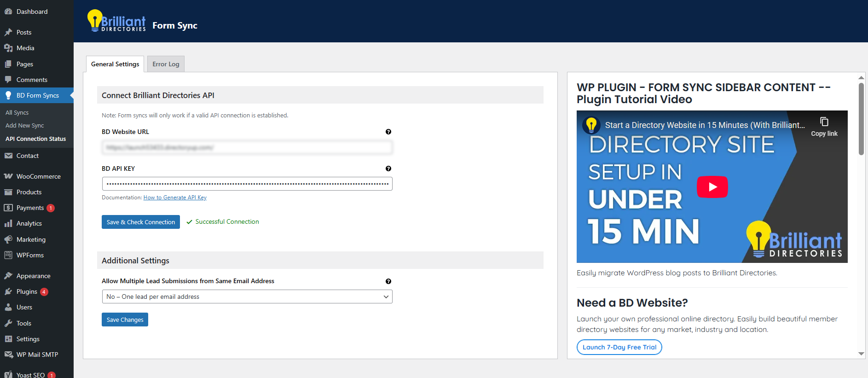Click the BD Form Syncs lightbulb icon
The height and width of the screenshot is (378, 868).
[x=8, y=95]
